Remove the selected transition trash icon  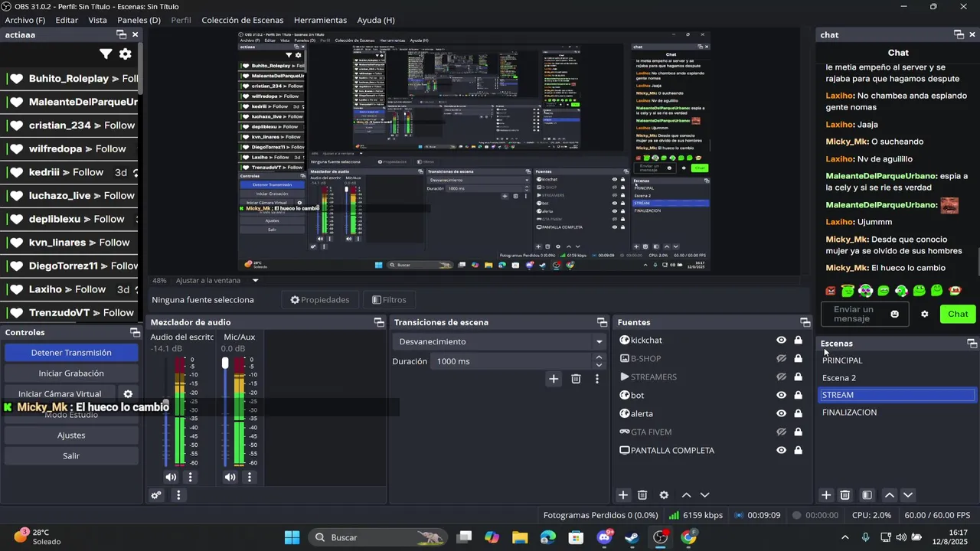(576, 379)
